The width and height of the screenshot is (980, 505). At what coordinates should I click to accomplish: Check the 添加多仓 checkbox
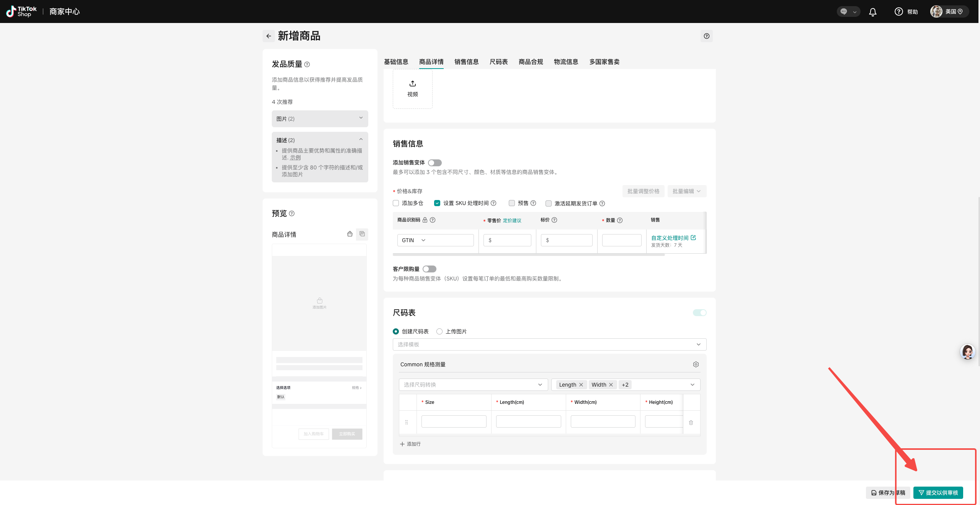pos(396,203)
